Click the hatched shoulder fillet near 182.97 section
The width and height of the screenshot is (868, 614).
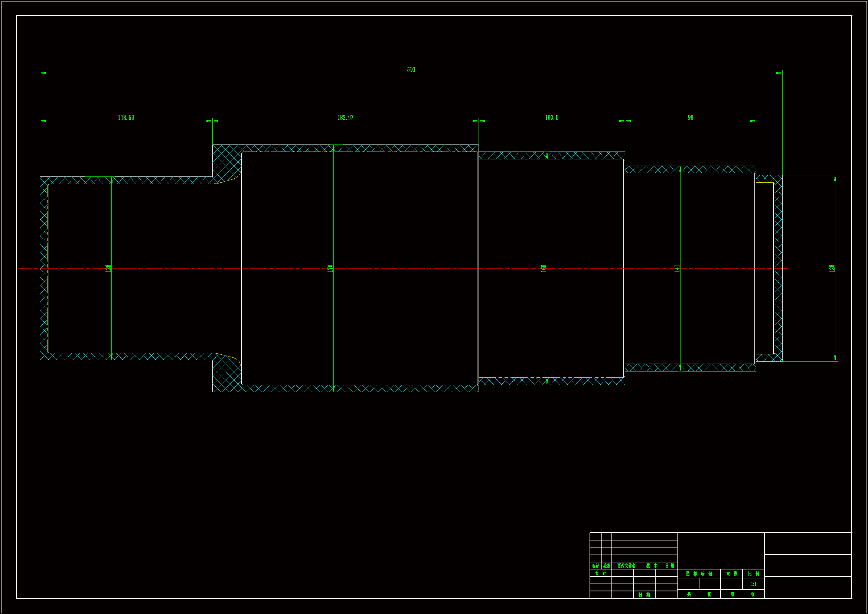(226, 163)
